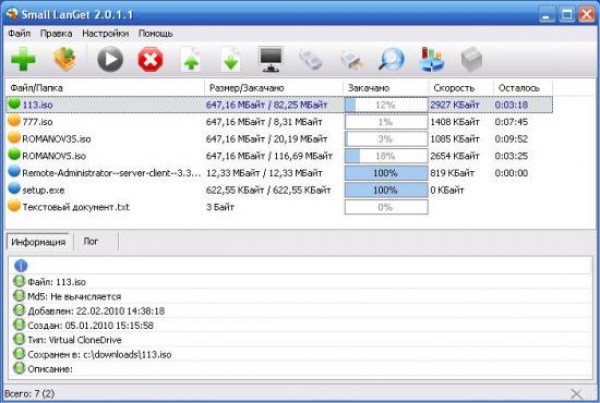Click green status ball of 113.iso
Viewport: 600px width, 403px height.
coord(14,104)
